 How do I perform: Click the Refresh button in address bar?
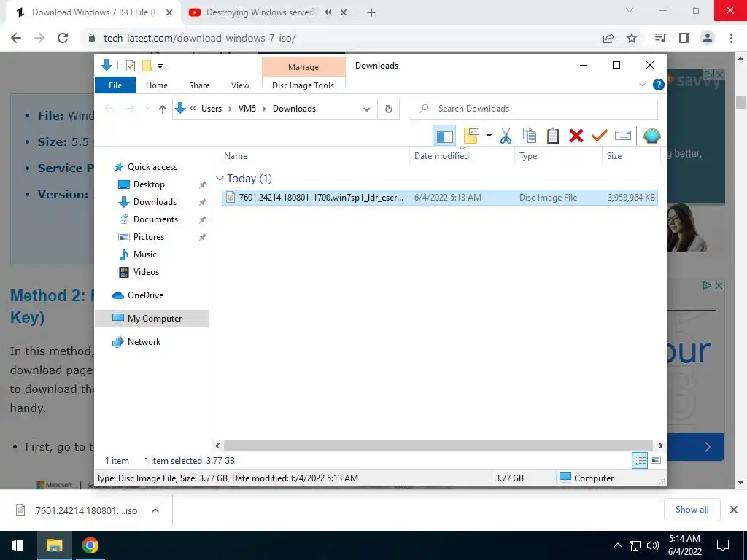pyautogui.click(x=389, y=109)
